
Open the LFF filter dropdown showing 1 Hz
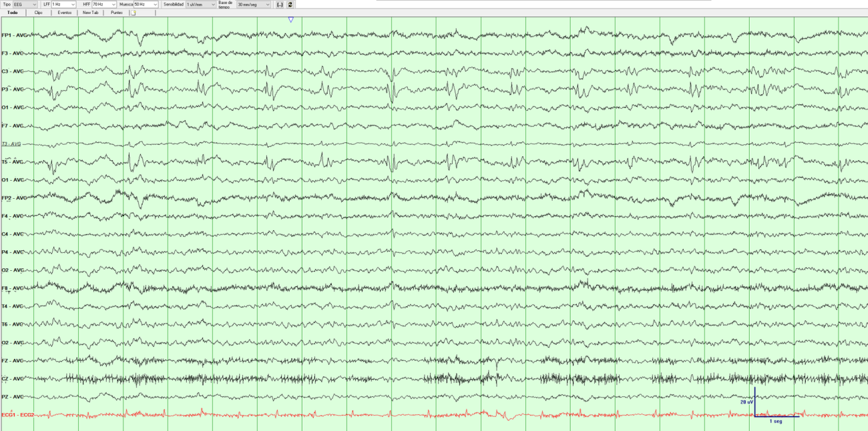click(x=72, y=4)
